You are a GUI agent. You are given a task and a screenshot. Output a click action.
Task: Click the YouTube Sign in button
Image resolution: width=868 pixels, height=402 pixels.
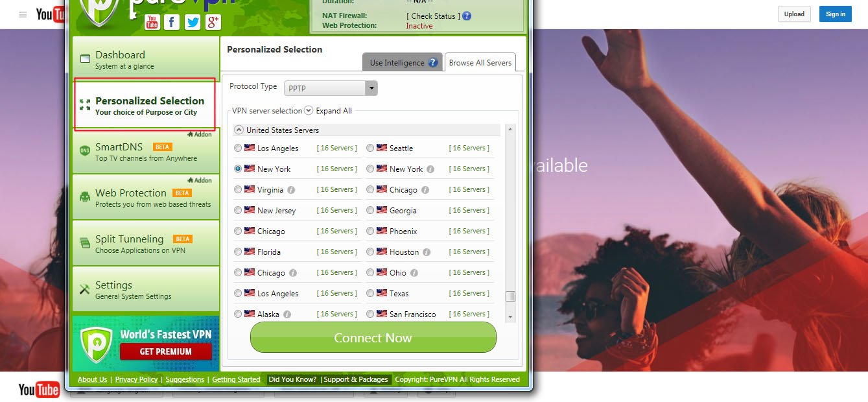pos(835,14)
